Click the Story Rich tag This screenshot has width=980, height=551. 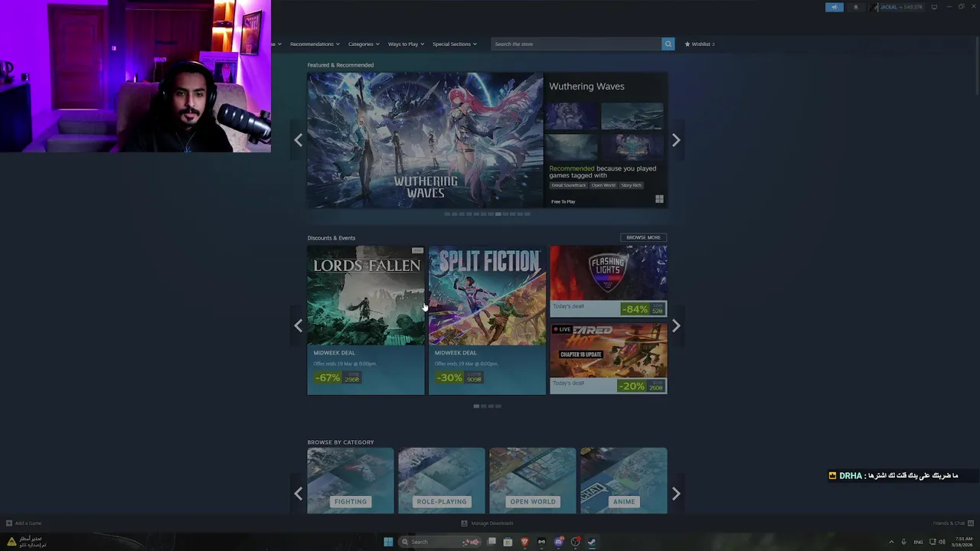click(632, 185)
